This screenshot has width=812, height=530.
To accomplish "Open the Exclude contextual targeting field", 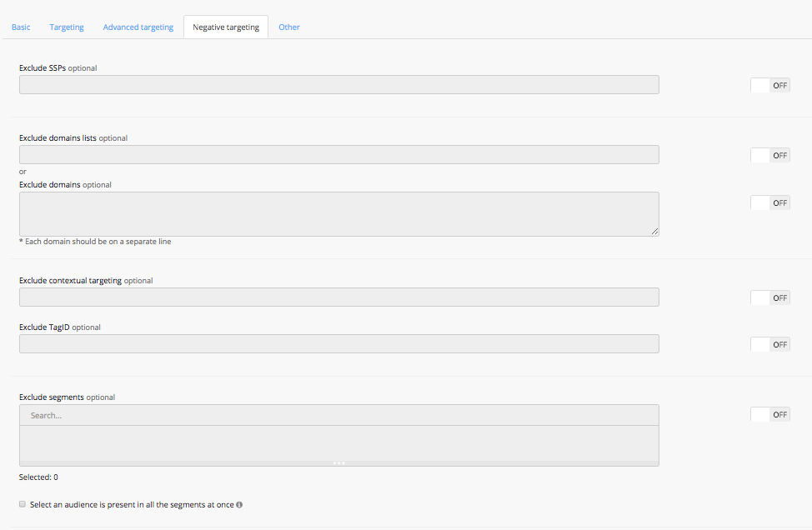I will [338, 297].
